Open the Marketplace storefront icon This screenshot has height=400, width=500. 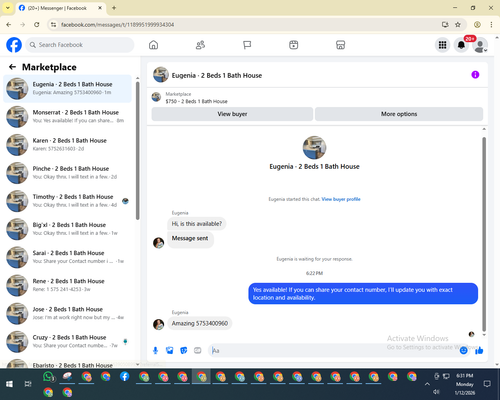340,45
